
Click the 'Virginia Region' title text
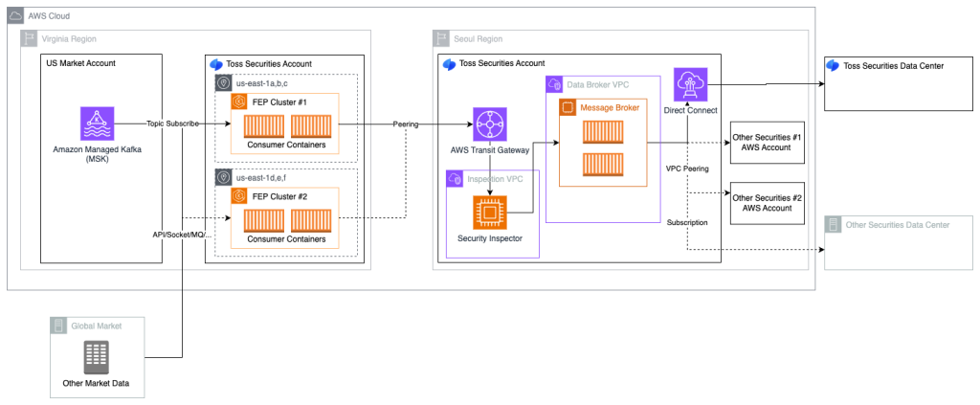tap(69, 38)
